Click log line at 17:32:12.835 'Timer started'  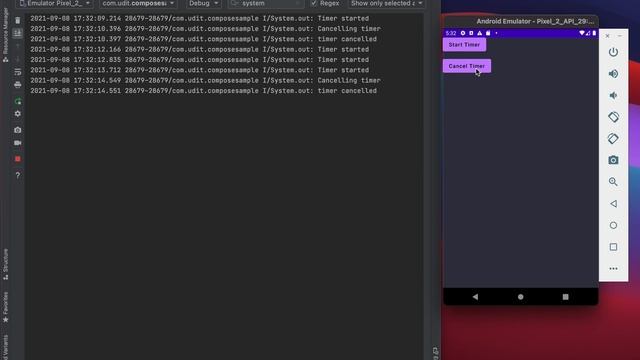coord(200,60)
